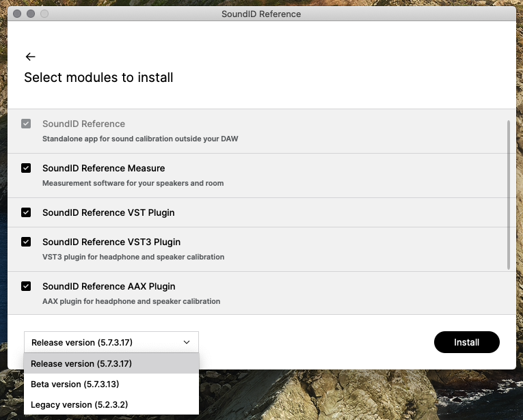Click the SoundID Reference window title bar
523x420 pixels.
(x=261, y=14)
